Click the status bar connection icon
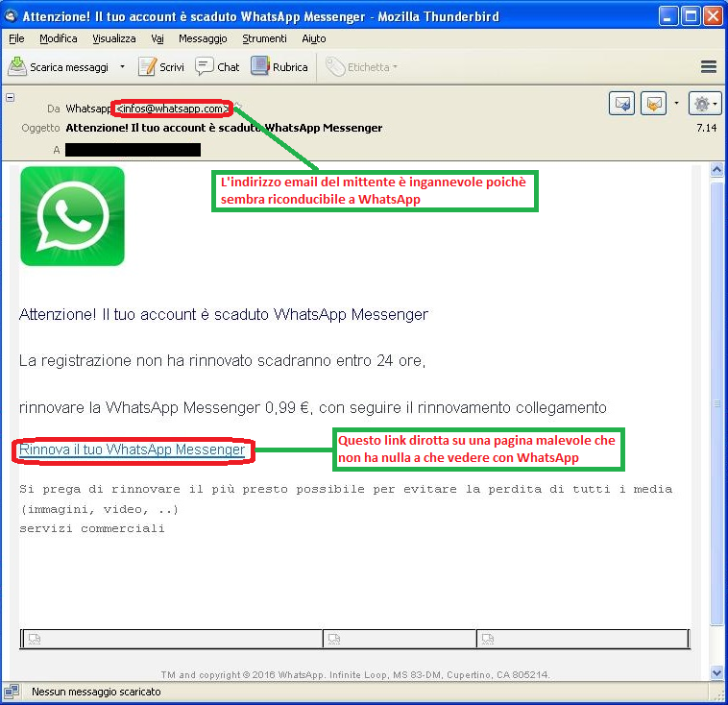 pyautogui.click(x=12, y=692)
